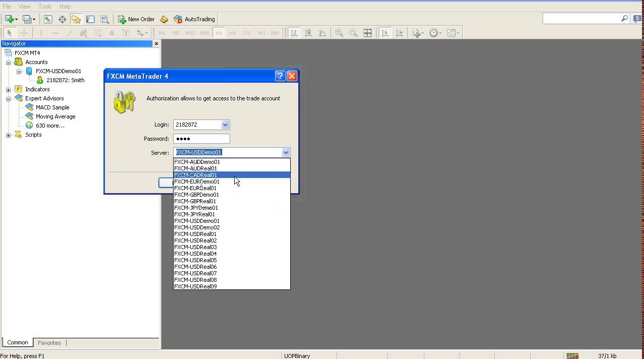Open the notifications bubble showing 5
Viewport: 644px width, 359px height.
pyautogui.click(x=637, y=19)
